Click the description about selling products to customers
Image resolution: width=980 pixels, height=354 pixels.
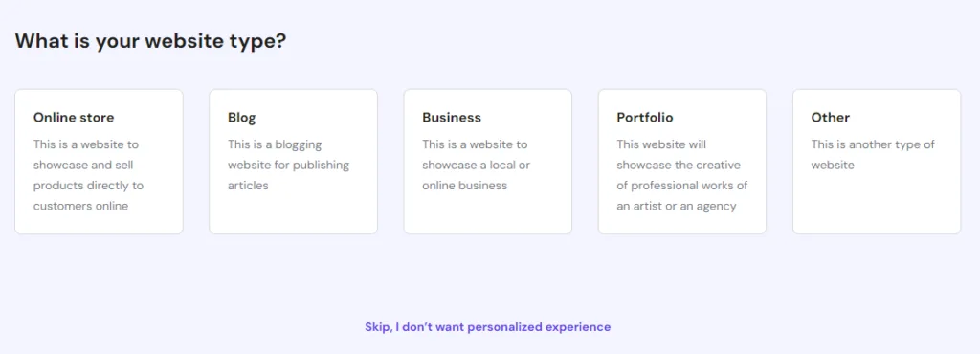[x=88, y=175]
